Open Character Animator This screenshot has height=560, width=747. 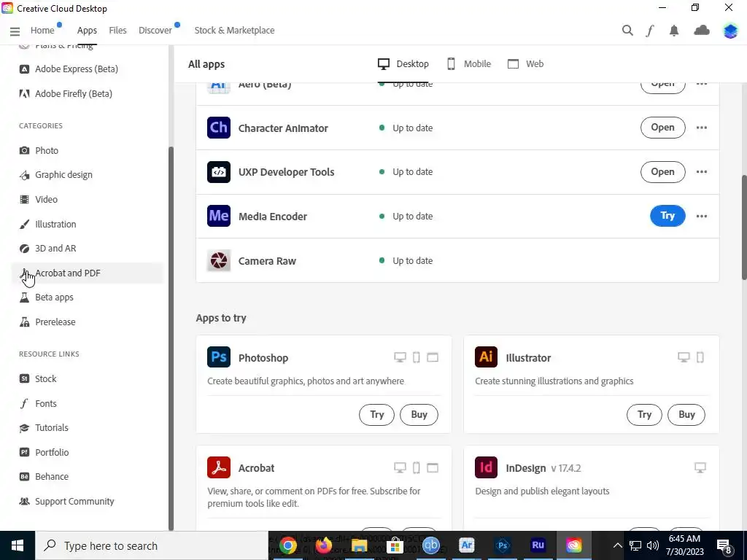[x=662, y=128]
